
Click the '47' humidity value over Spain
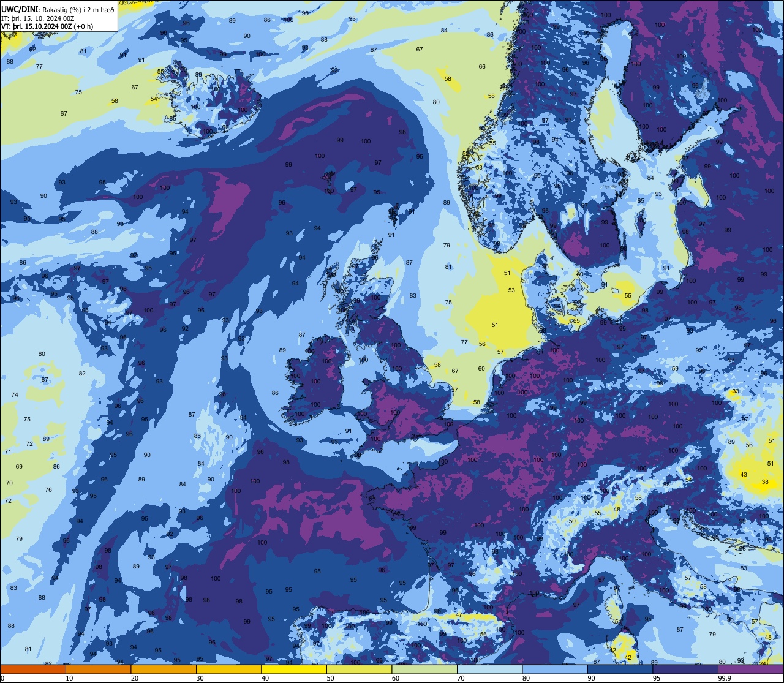459,615
